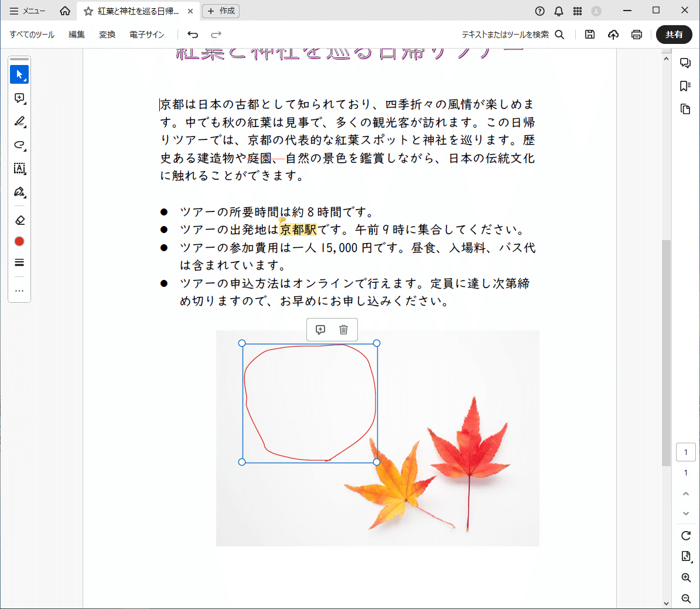Click the current page number field
Screen dimensions: 700x609
(x=686, y=453)
